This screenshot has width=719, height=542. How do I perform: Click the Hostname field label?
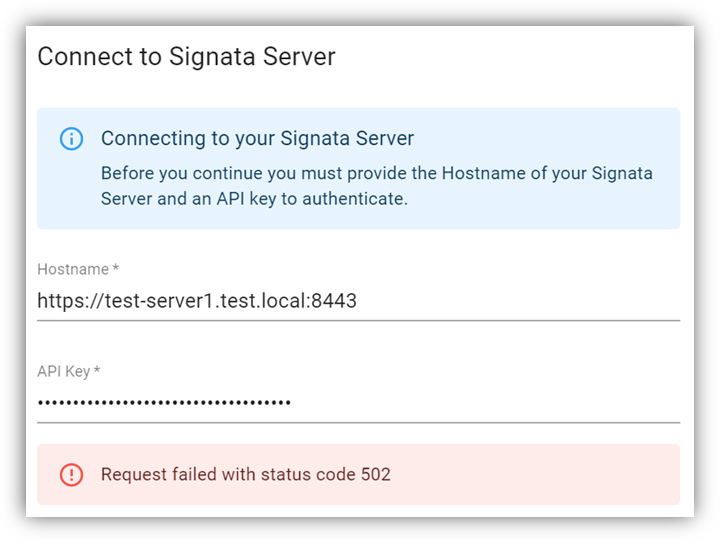point(73,269)
